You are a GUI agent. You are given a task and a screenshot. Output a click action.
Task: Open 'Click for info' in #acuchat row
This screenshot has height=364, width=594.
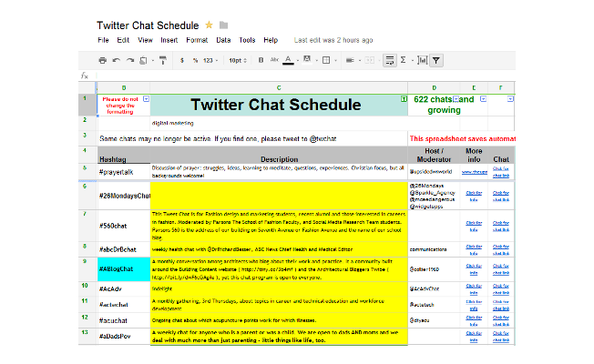coord(474,320)
